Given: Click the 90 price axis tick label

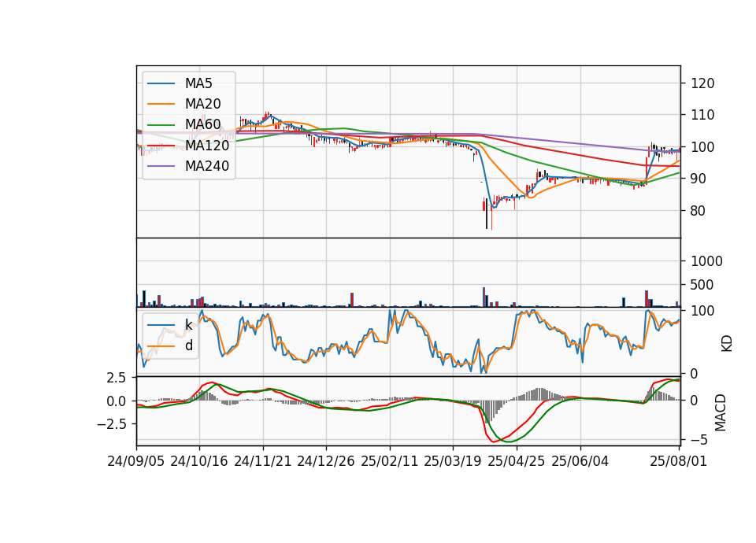Looking at the screenshot, I should tap(699, 179).
